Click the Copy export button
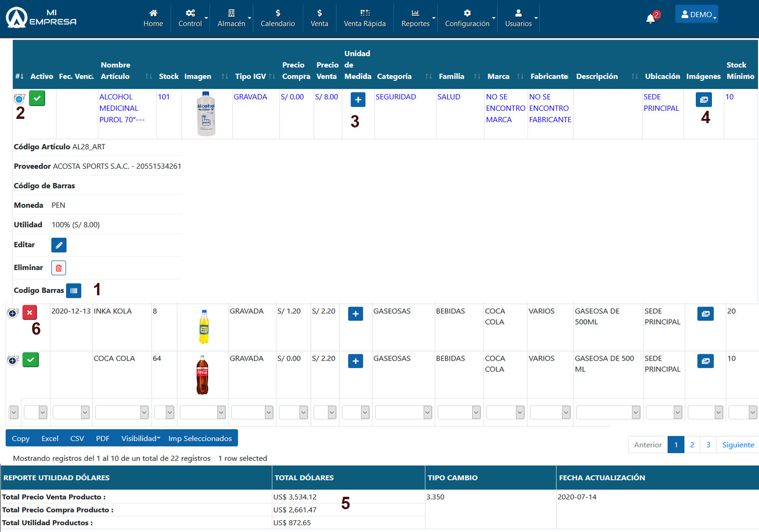The width and height of the screenshot is (759, 532). tap(20, 438)
